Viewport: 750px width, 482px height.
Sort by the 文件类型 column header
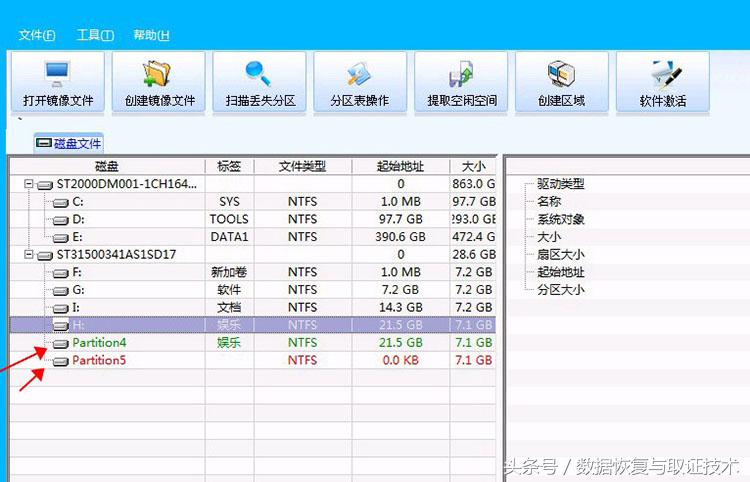[303, 166]
